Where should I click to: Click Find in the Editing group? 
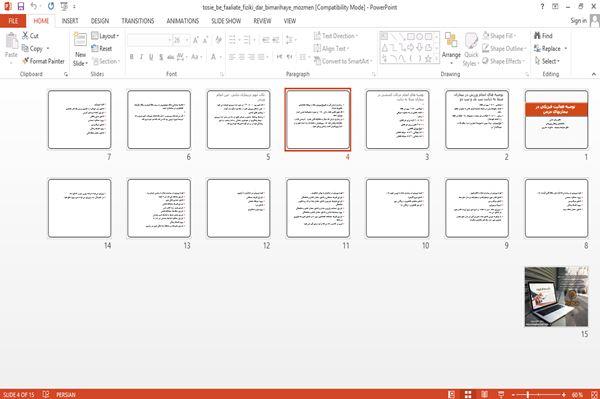point(543,36)
